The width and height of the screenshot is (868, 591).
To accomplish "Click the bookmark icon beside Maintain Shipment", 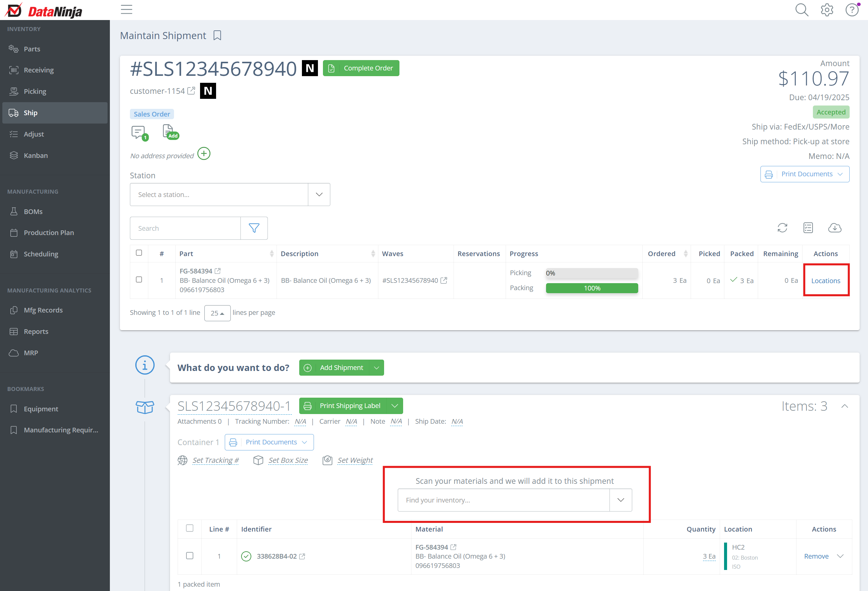I will click(x=217, y=35).
